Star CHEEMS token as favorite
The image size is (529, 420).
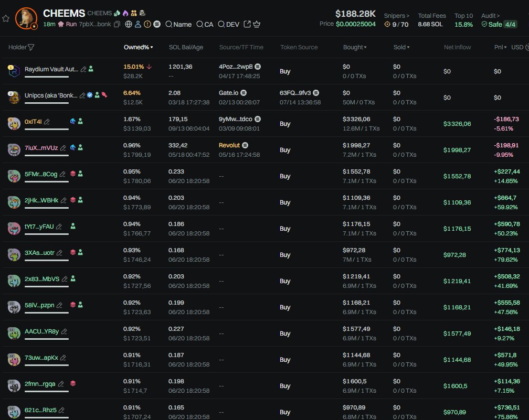(x=6, y=18)
